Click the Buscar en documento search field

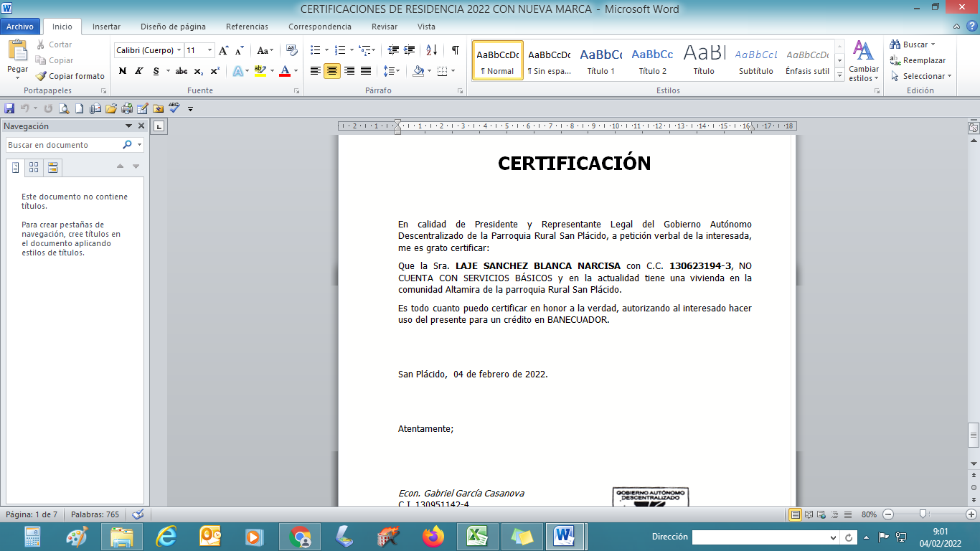tap(63, 145)
